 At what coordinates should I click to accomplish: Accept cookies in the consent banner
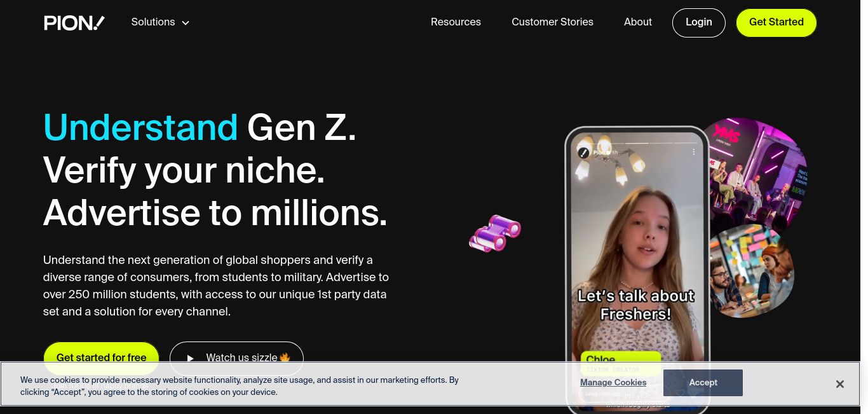pyautogui.click(x=703, y=383)
